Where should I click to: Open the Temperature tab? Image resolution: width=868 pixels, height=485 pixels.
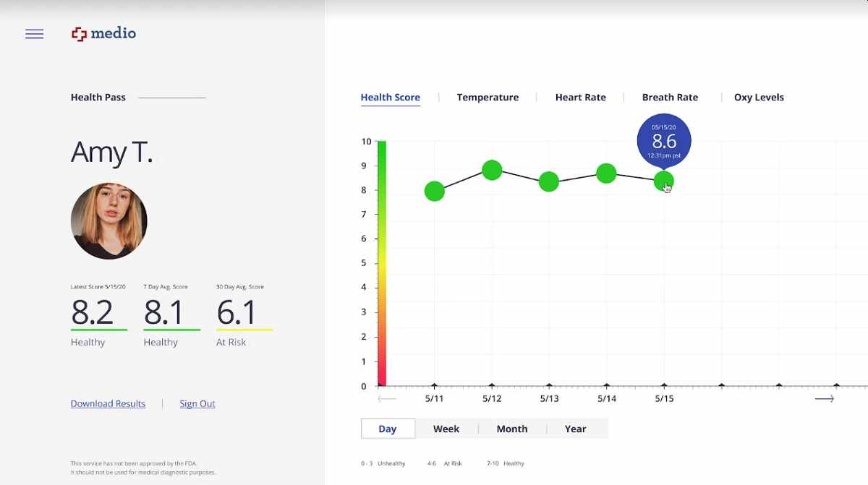click(488, 98)
